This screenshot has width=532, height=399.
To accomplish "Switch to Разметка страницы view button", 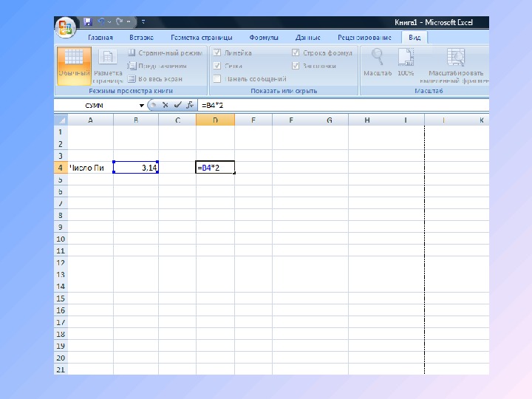I will tap(108, 66).
